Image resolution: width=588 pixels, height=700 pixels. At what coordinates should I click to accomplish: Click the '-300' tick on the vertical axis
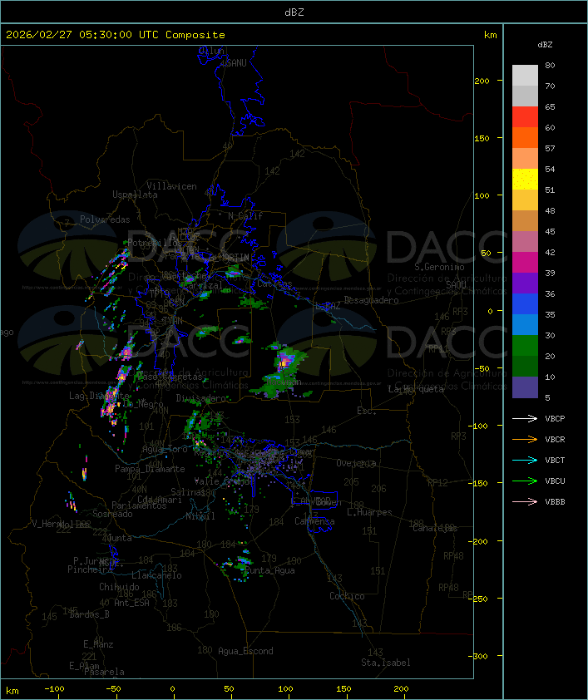[x=479, y=656]
